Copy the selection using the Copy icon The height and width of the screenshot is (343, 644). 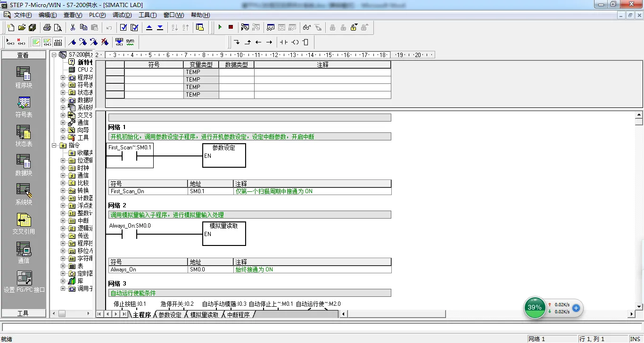[x=83, y=27]
